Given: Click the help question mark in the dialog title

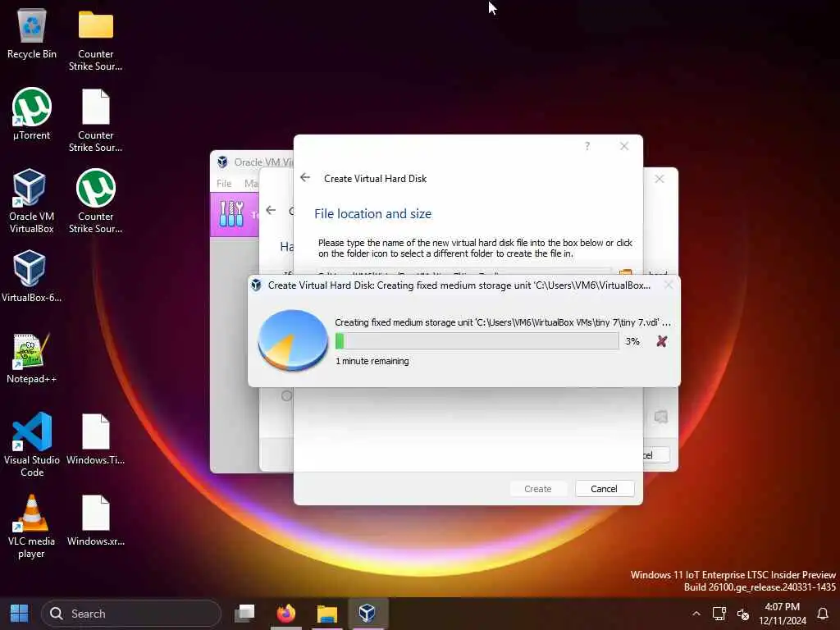Looking at the screenshot, I should (x=587, y=146).
